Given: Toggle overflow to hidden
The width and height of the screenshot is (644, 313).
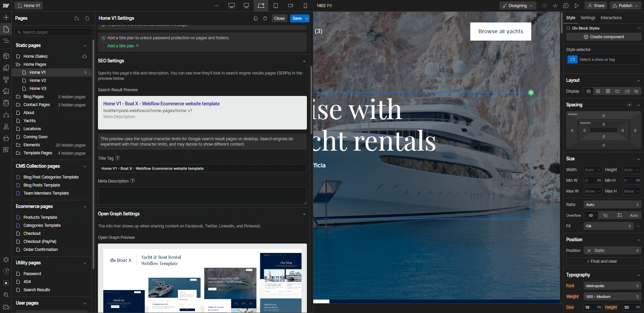Looking at the screenshot, I should [x=605, y=215].
